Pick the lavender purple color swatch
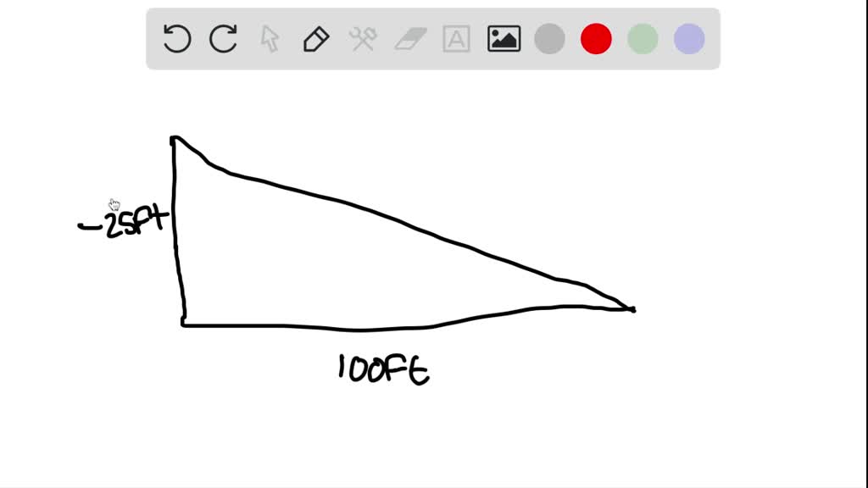 click(689, 39)
